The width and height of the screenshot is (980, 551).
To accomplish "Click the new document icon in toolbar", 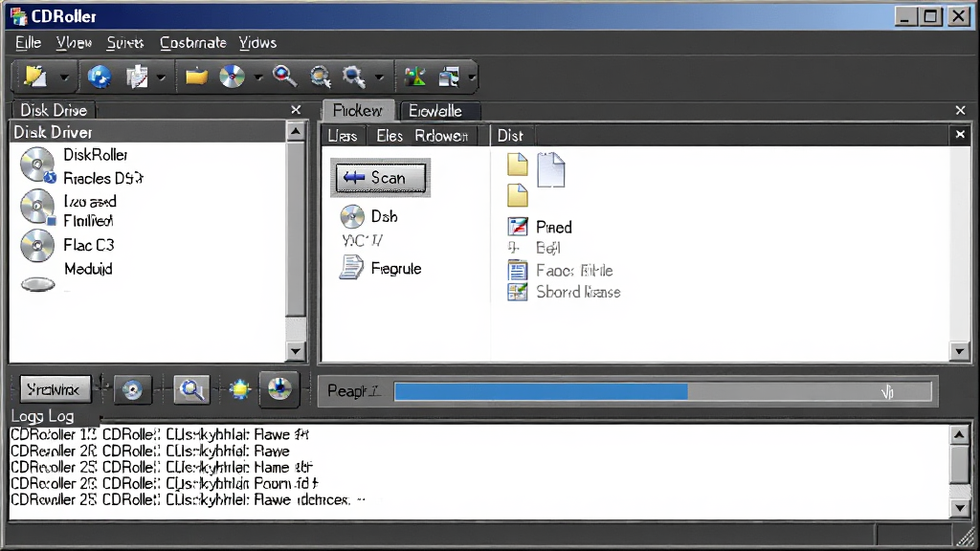I will [x=35, y=77].
